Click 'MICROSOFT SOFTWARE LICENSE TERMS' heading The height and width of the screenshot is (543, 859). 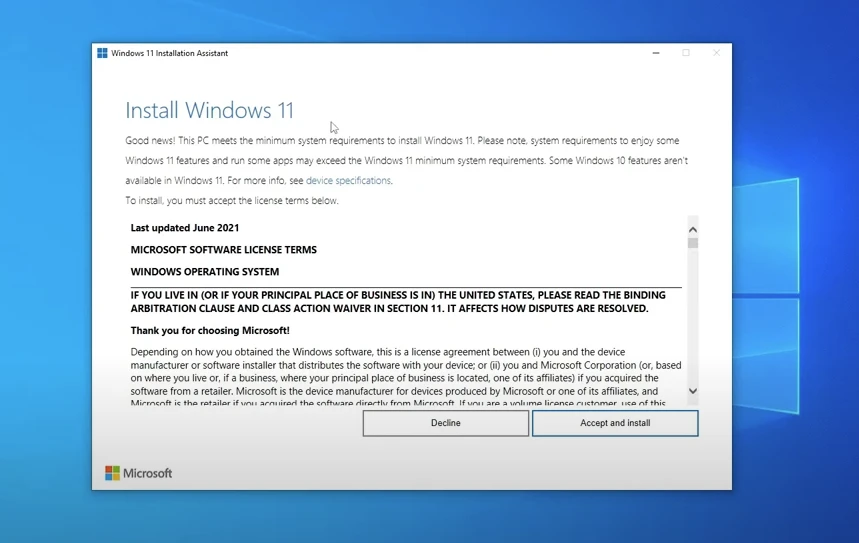click(224, 250)
